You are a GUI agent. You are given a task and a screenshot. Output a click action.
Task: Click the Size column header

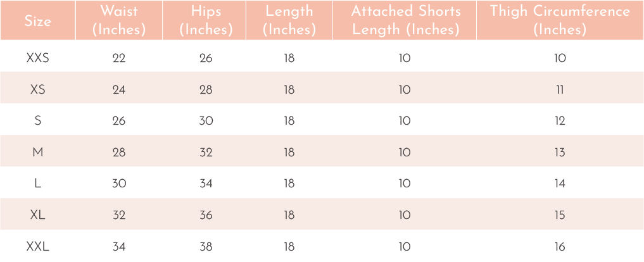click(x=37, y=20)
